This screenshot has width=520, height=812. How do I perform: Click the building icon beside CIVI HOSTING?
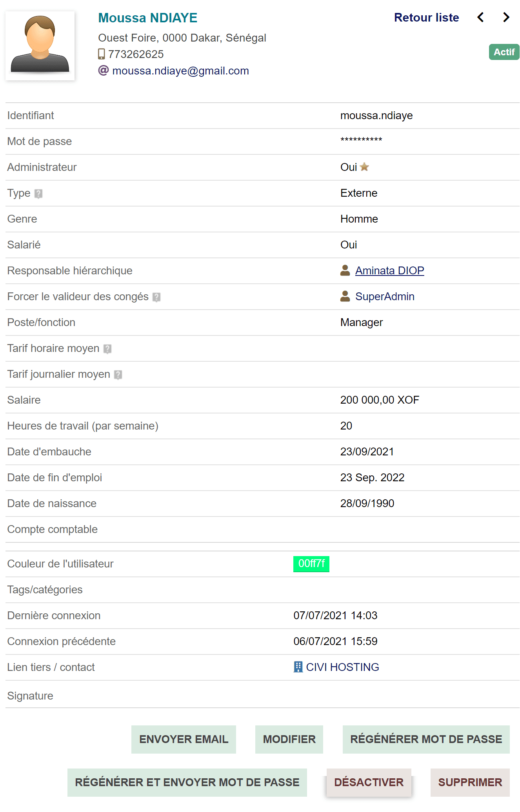(x=298, y=667)
